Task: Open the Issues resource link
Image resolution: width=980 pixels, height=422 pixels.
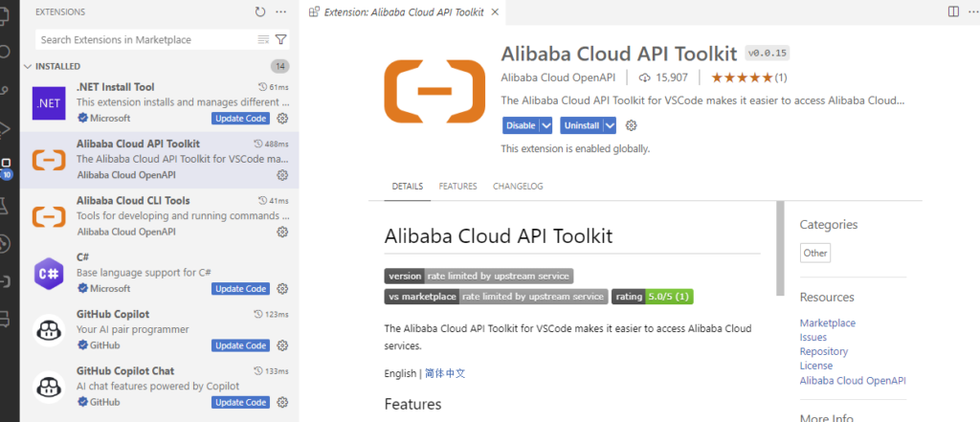Action: click(813, 338)
